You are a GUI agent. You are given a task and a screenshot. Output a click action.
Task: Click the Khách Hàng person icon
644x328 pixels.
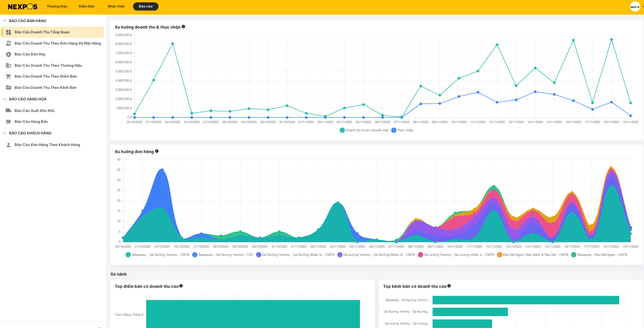pyautogui.click(x=9, y=145)
